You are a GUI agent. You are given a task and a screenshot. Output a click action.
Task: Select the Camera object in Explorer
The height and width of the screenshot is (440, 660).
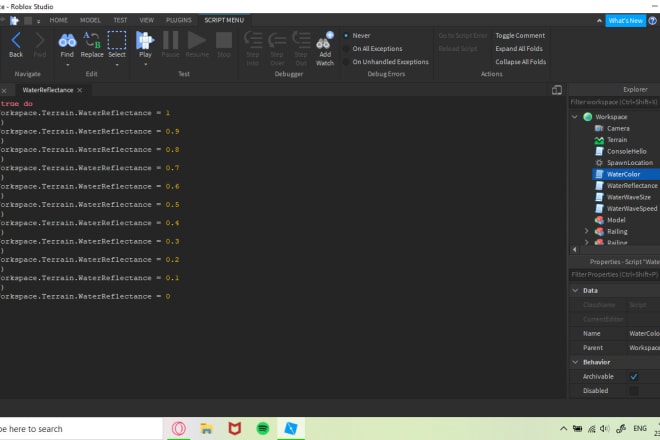coord(618,128)
